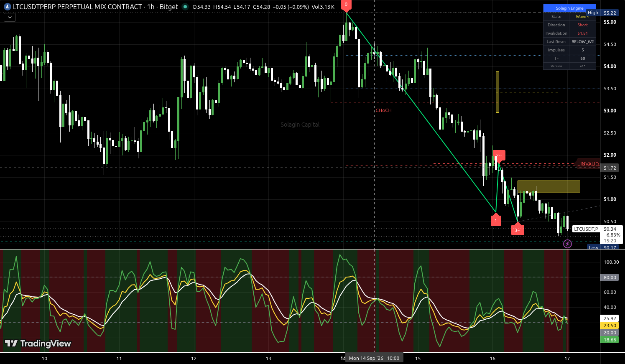Viewport: 625px width, 364px height.
Task: Click the 'Invalidation' row label
Action: [x=556, y=33]
